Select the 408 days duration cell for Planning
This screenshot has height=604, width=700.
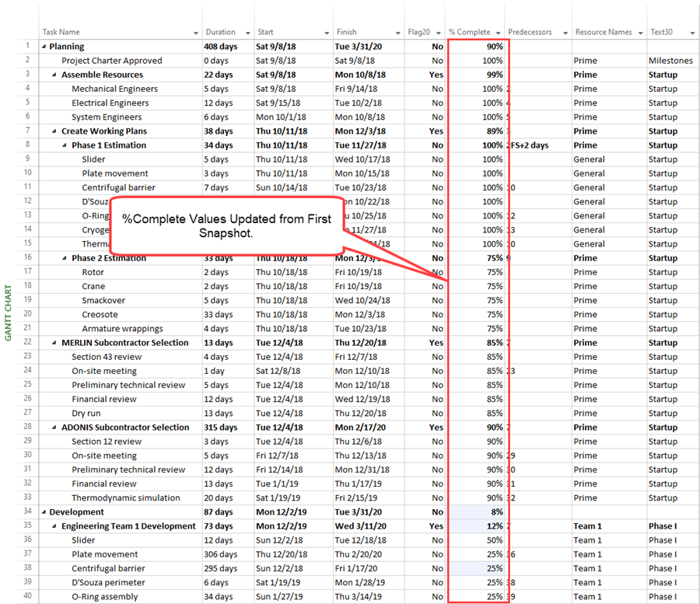point(222,46)
